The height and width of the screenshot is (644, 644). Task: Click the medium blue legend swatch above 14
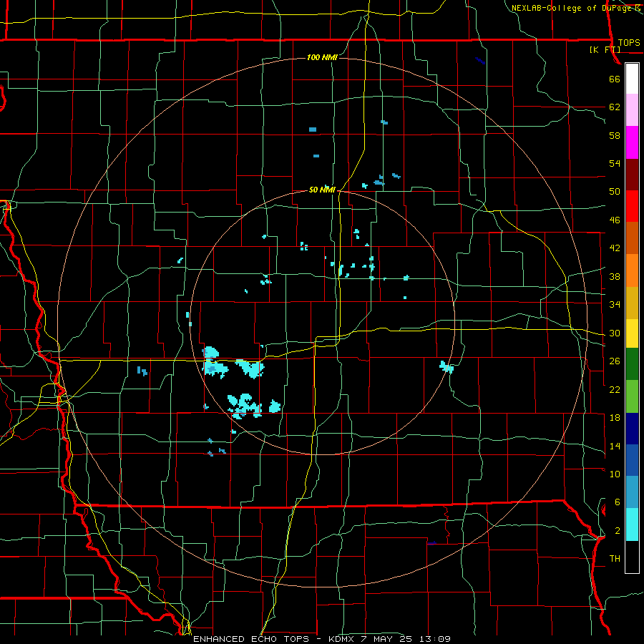[x=632, y=460]
